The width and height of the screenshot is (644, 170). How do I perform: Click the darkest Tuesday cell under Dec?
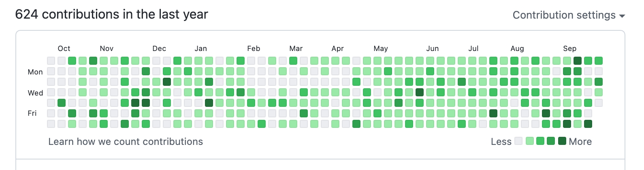tap(167, 82)
